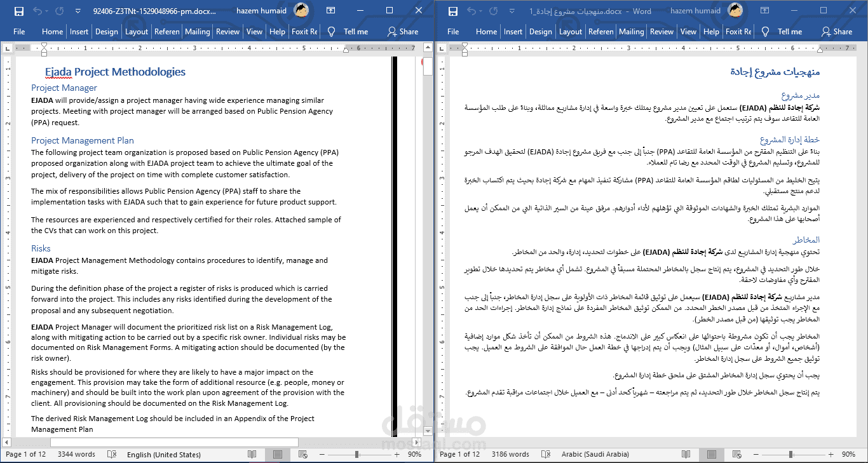Change the 'English (United States)' proofing language

pos(164,454)
